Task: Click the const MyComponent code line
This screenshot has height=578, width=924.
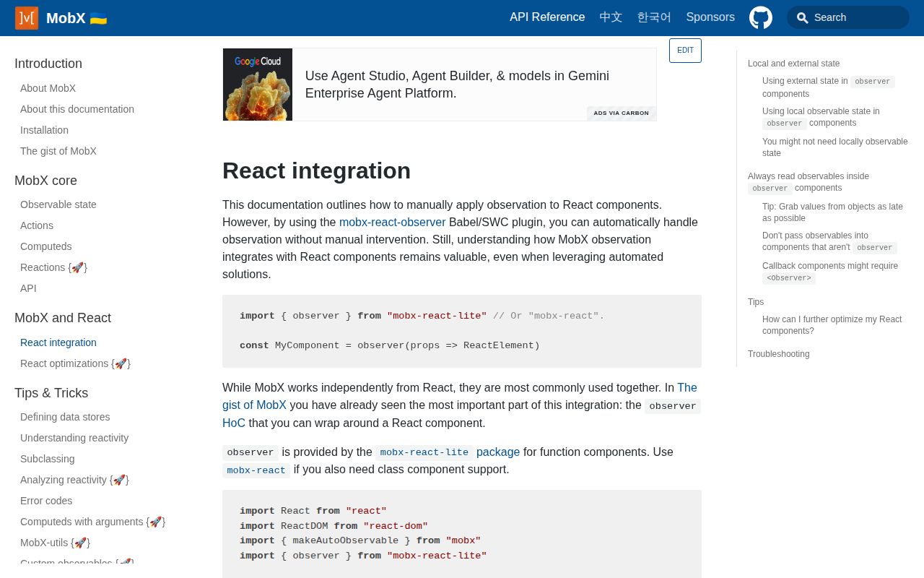Action: point(390,345)
